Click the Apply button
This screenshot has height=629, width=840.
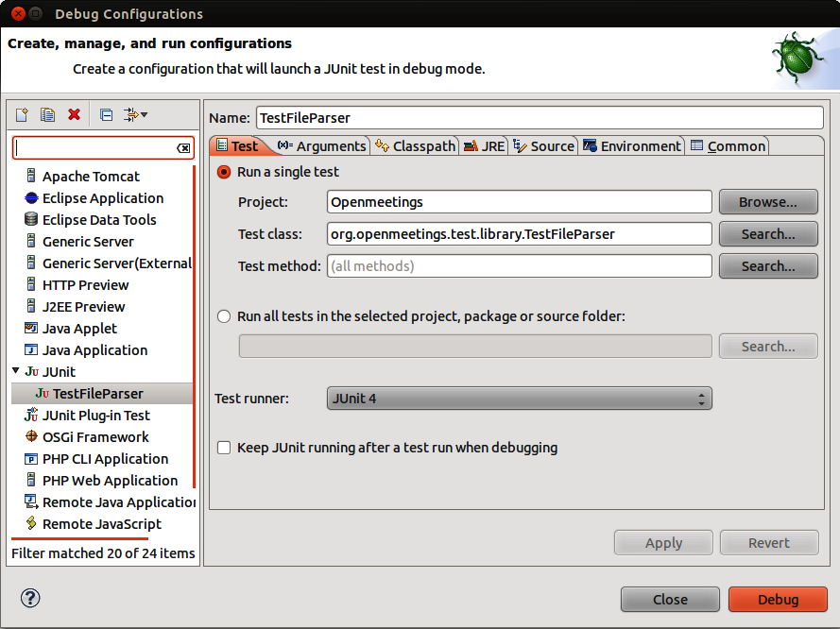[x=663, y=543]
